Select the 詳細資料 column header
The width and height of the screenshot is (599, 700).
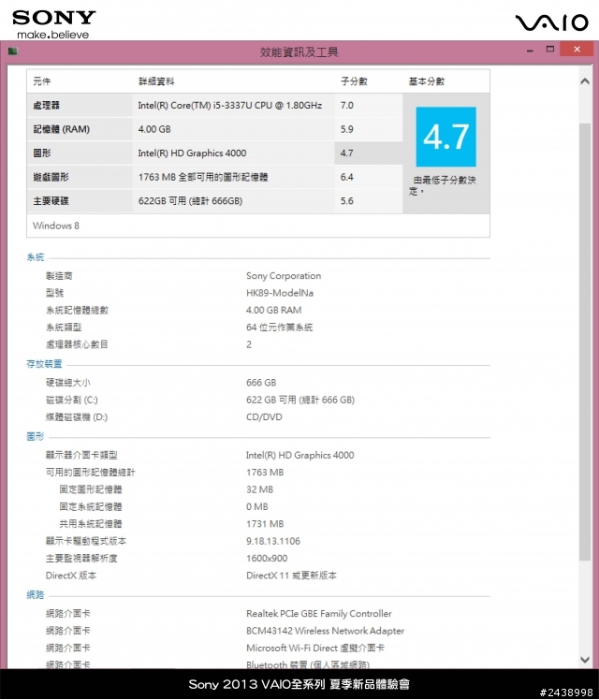[x=156, y=81]
